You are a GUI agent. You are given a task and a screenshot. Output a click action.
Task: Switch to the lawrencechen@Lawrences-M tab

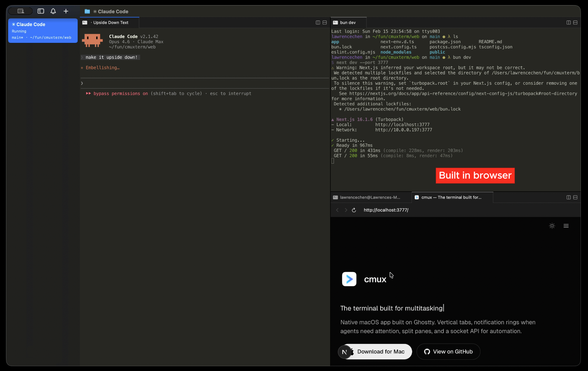click(x=370, y=197)
